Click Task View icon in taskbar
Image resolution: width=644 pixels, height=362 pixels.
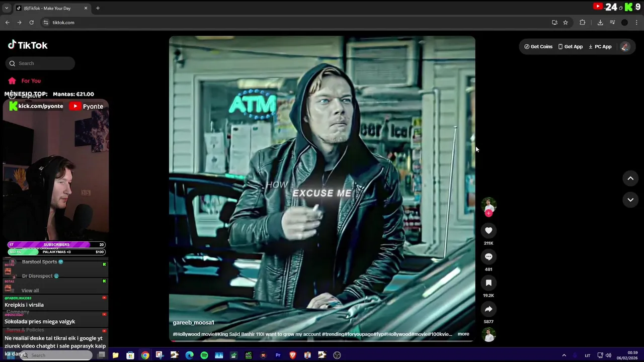coord(101,355)
